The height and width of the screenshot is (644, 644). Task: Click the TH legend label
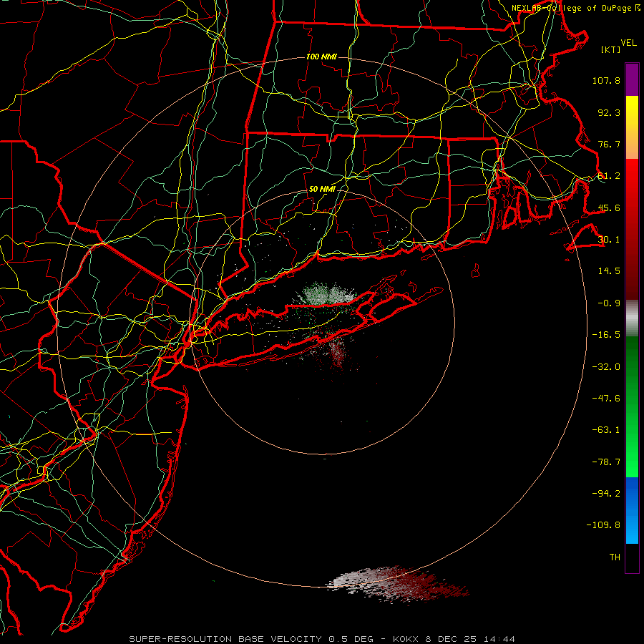615,557
